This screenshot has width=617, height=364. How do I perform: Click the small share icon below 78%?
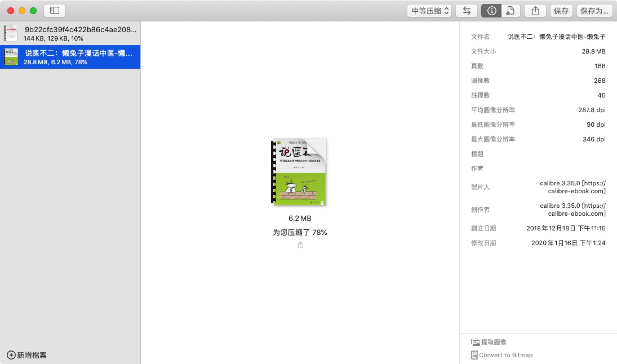(x=300, y=245)
